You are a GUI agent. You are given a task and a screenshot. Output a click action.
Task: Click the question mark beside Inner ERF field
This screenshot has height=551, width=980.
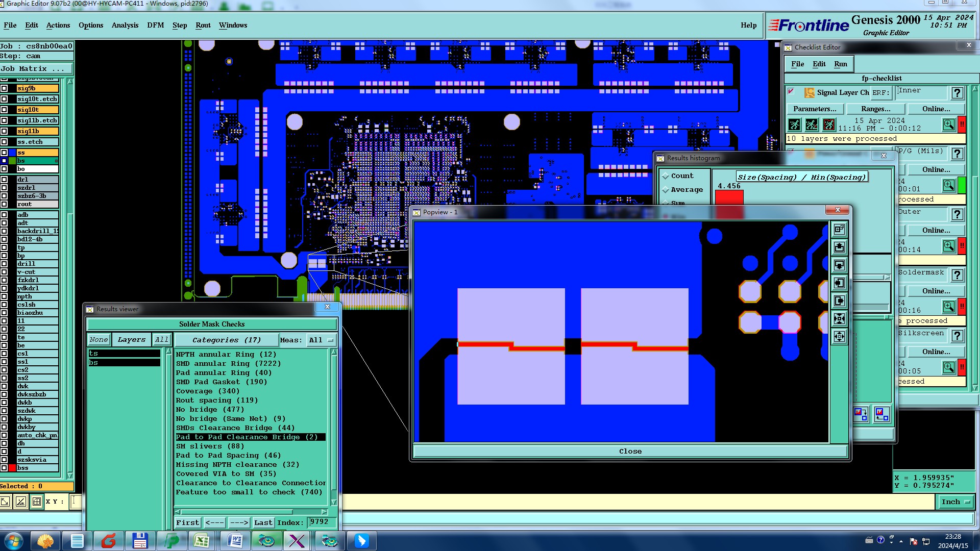pyautogui.click(x=957, y=93)
